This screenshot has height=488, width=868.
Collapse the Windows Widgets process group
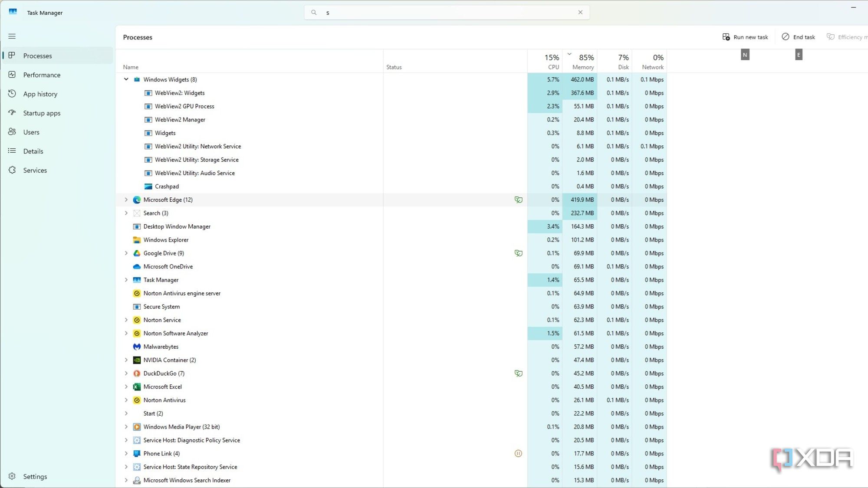tap(126, 79)
